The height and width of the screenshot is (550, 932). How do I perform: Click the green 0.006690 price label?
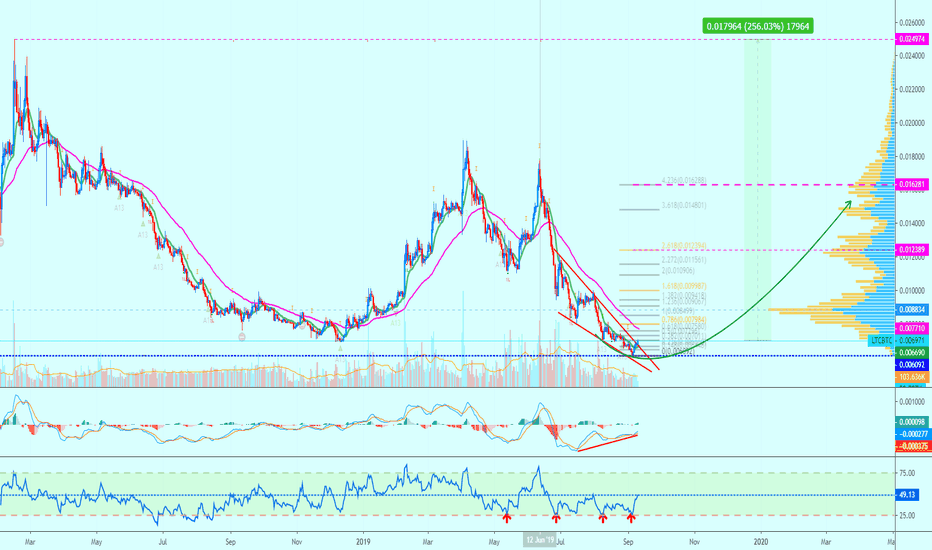coord(912,353)
